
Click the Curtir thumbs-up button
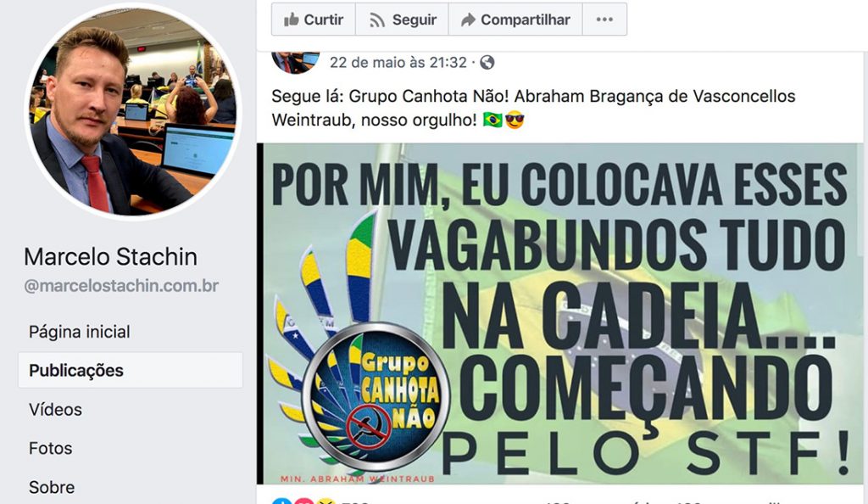[x=314, y=20]
